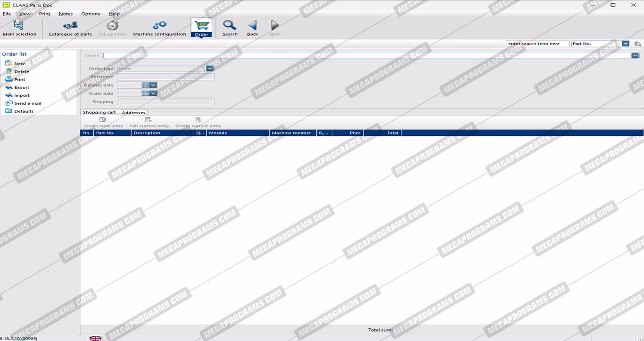Open the Options menu
644x341 pixels.
91,14
